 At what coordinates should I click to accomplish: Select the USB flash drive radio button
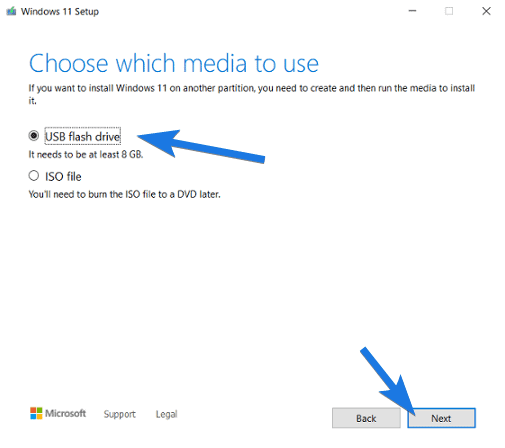pos(34,136)
